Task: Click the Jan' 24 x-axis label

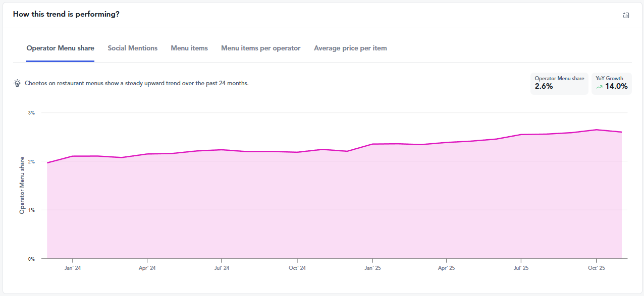Action: [x=73, y=268]
